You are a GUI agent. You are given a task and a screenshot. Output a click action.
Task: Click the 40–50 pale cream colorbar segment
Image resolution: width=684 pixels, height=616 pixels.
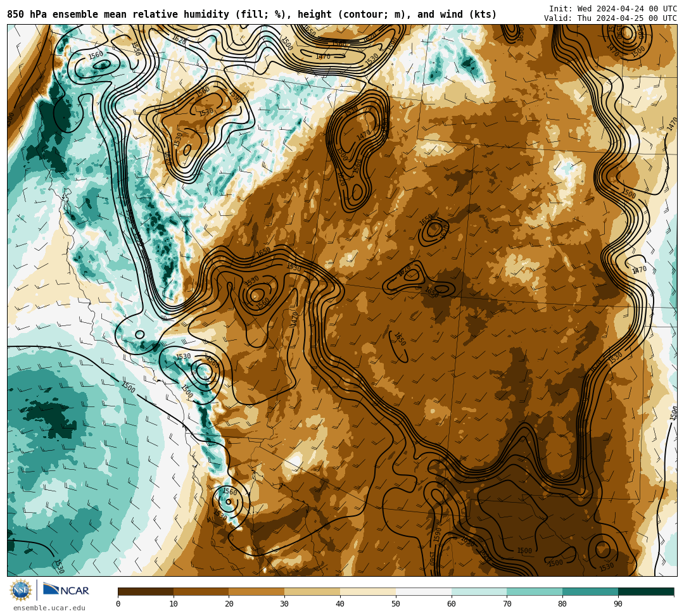(x=368, y=591)
